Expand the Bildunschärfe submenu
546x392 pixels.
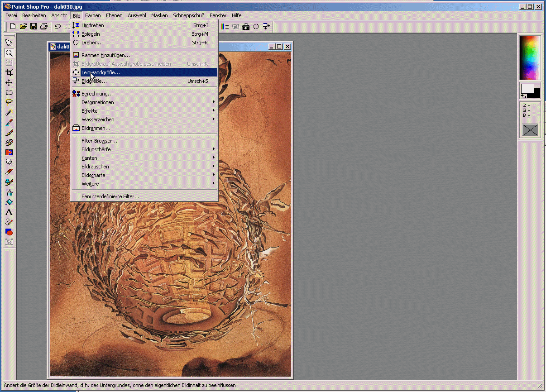click(144, 149)
